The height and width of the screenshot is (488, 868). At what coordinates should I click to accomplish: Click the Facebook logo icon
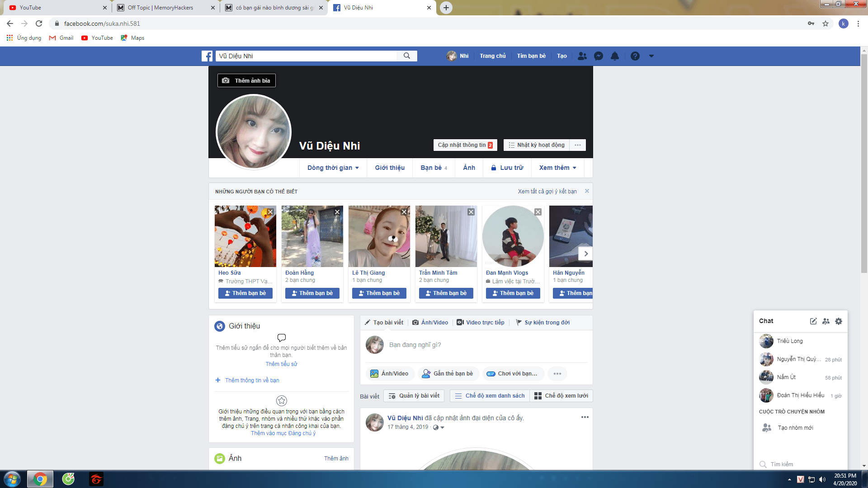tap(207, 56)
